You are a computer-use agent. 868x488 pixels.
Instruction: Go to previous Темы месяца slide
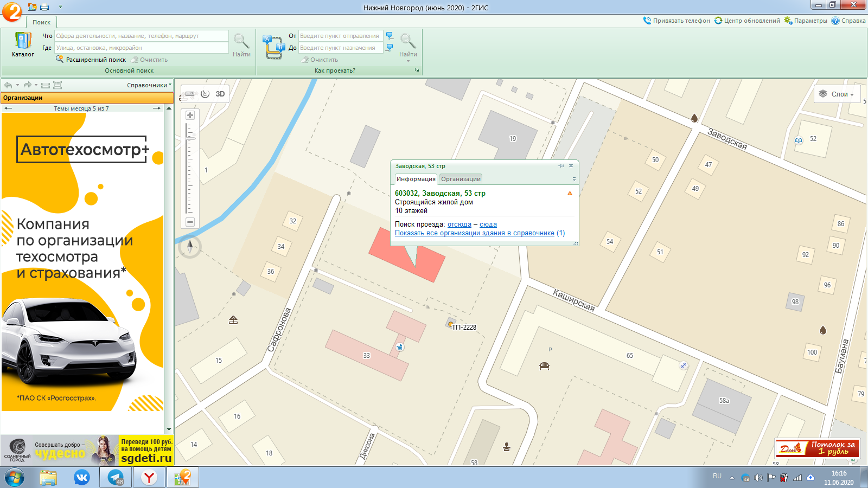pos(8,108)
